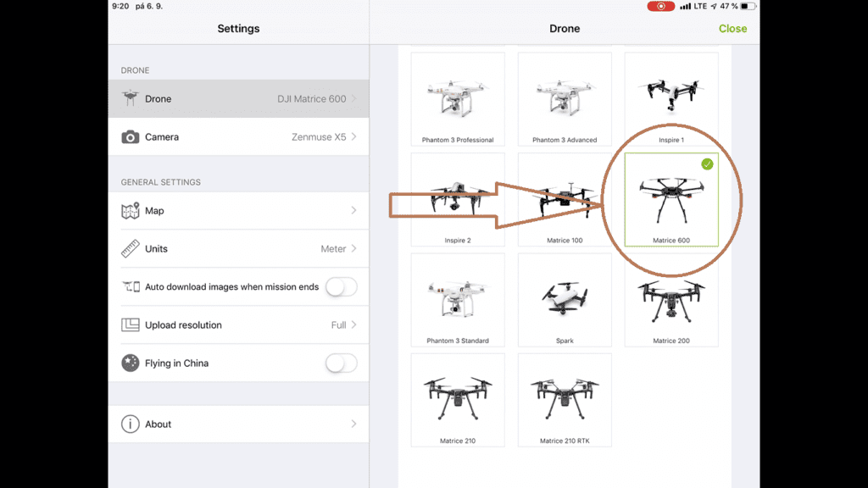Click the About info icon
The image size is (868, 488).
tap(130, 424)
